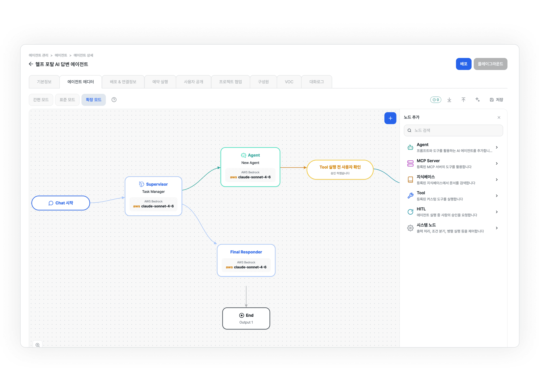Image resolution: width=539 pixels, height=392 pixels.
Task: Open the VOC tab
Action: tap(289, 82)
